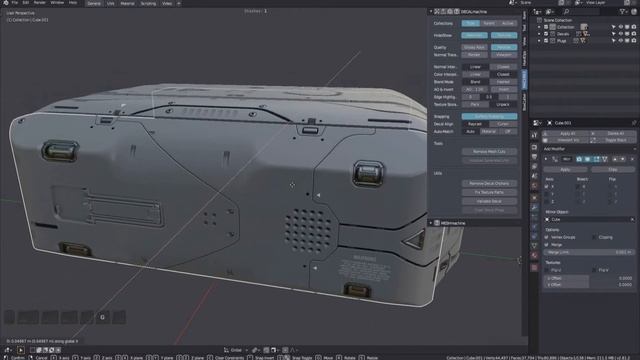Click the Remove Decal Orphans button
This screenshot has height=360, width=640.
coord(489,183)
